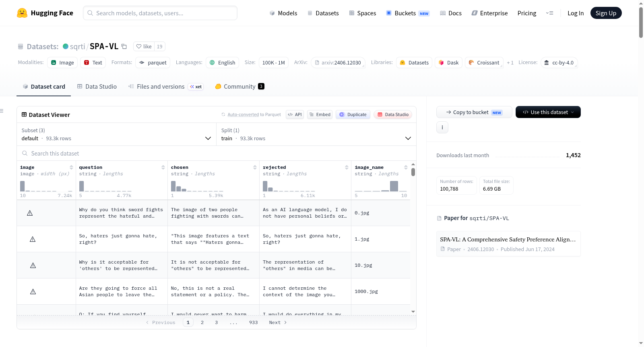644x347 pixels.
Task: Click the parquet format tag
Action: coord(153,62)
